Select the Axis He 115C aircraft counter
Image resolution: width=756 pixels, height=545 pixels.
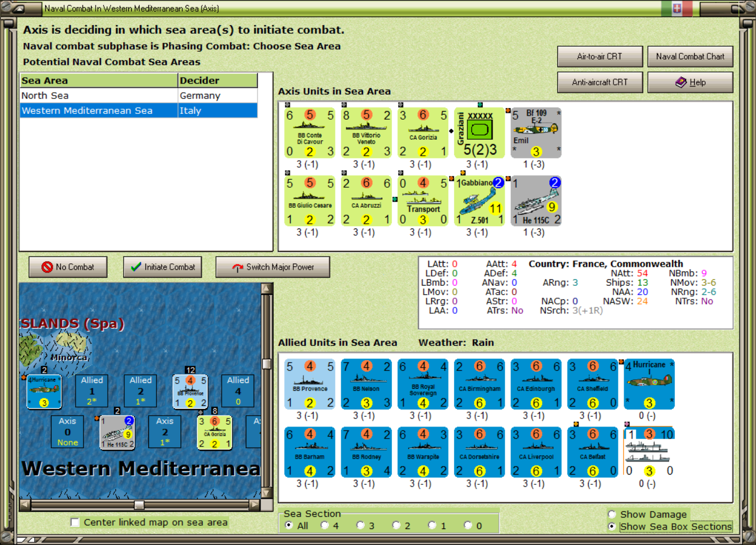point(537,201)
